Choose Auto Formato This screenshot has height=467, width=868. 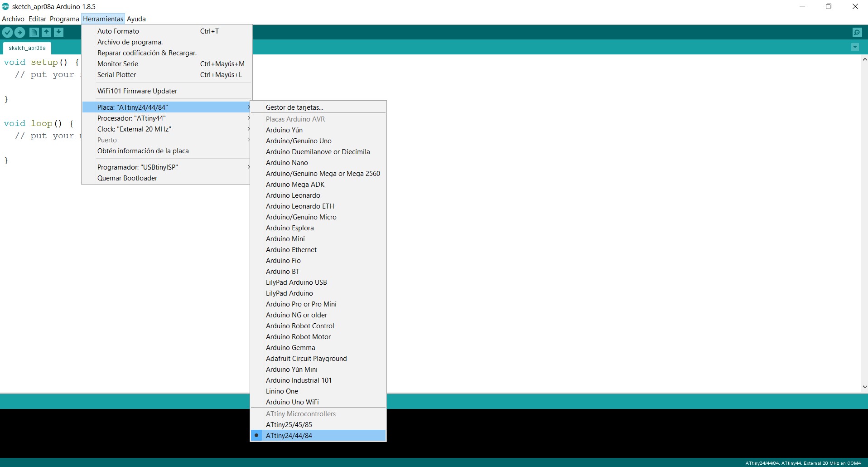click(x=167, y=31)
